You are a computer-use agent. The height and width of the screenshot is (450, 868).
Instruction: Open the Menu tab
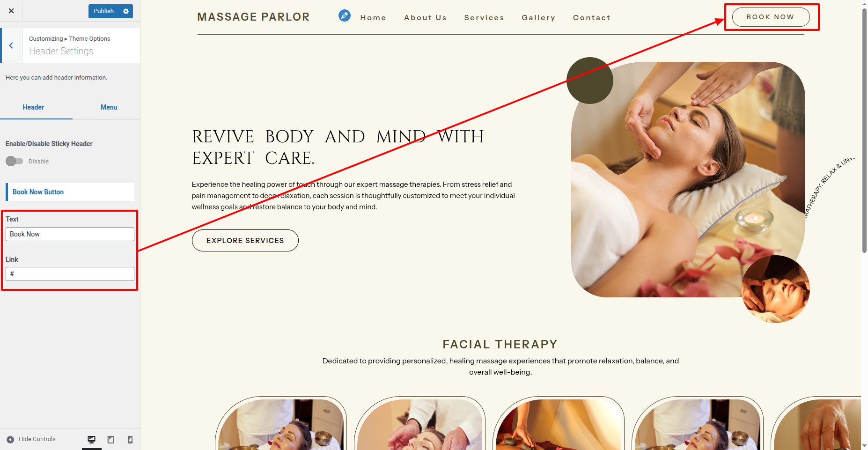click(109, 107)
